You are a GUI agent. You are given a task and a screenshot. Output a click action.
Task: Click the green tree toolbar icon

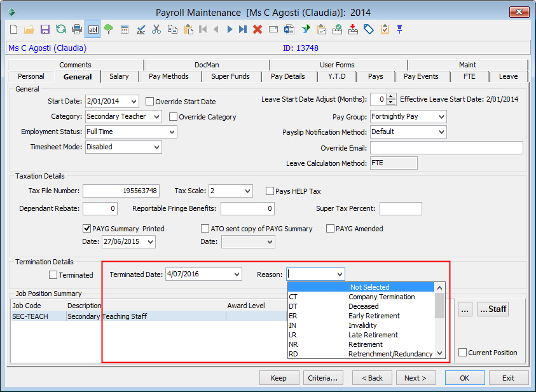(x=108, y=29)
